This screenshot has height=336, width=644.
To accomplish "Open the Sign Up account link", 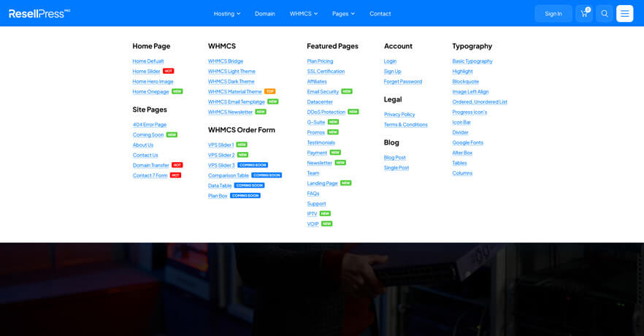I will (393, 72).
